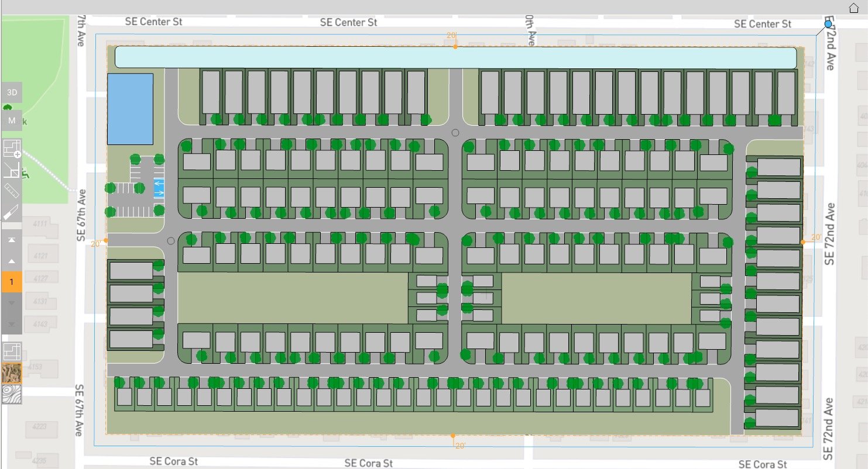Click the jump-to-top arrow in sidebar
Viewport: 868px width, 469px height.
11,241
